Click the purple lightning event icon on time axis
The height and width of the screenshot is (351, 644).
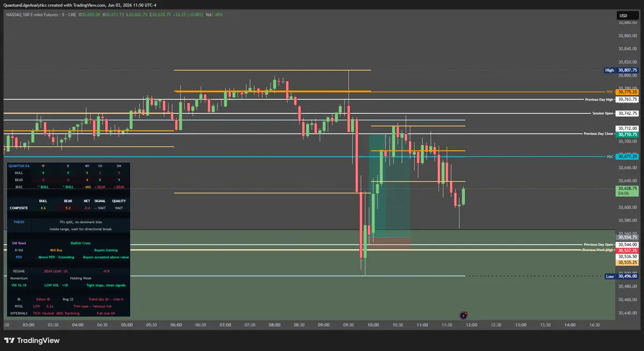coord(465,316)
